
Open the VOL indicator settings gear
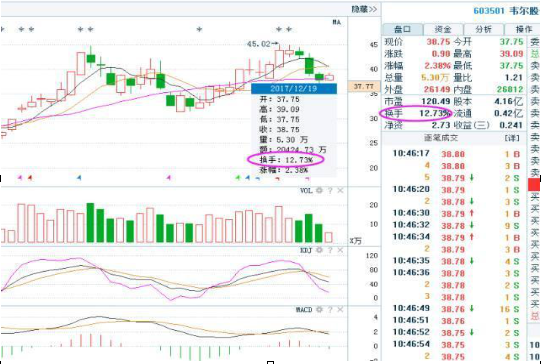click(x=319, y=190)
